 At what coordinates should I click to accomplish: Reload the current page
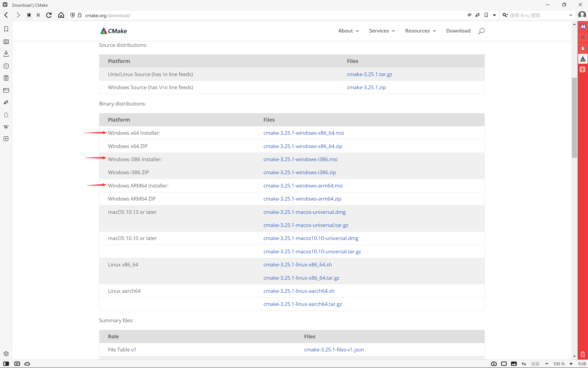49,15
